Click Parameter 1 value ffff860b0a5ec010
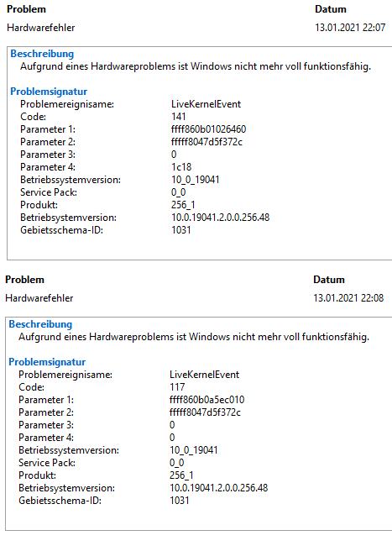 click(x=207, y=399)
